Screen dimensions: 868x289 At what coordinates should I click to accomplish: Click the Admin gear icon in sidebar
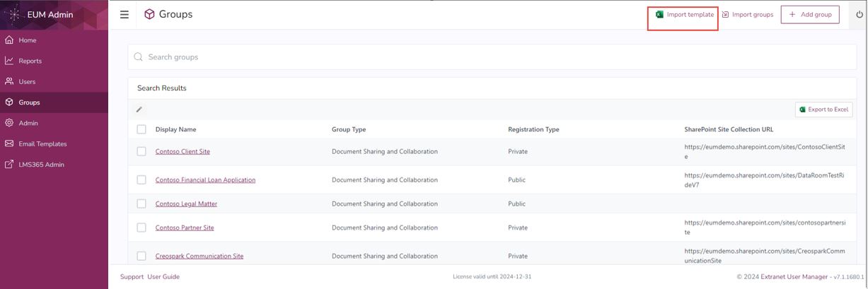(x=9, y=123)
